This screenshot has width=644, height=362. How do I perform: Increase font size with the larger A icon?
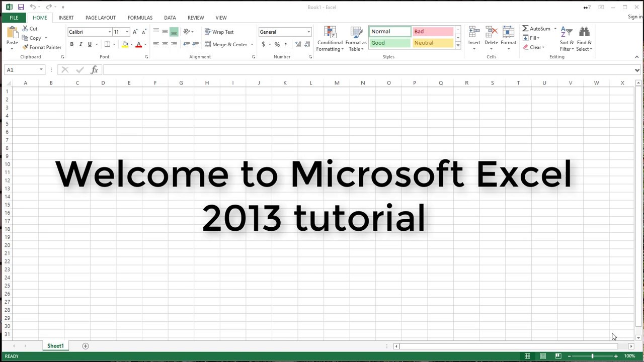(x=135, y=32)
